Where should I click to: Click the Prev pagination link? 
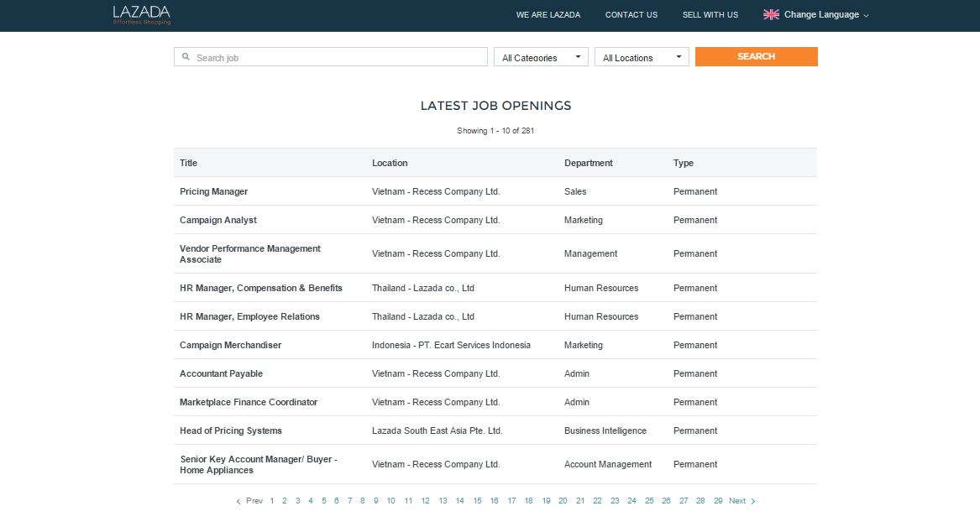pos(249,501)
